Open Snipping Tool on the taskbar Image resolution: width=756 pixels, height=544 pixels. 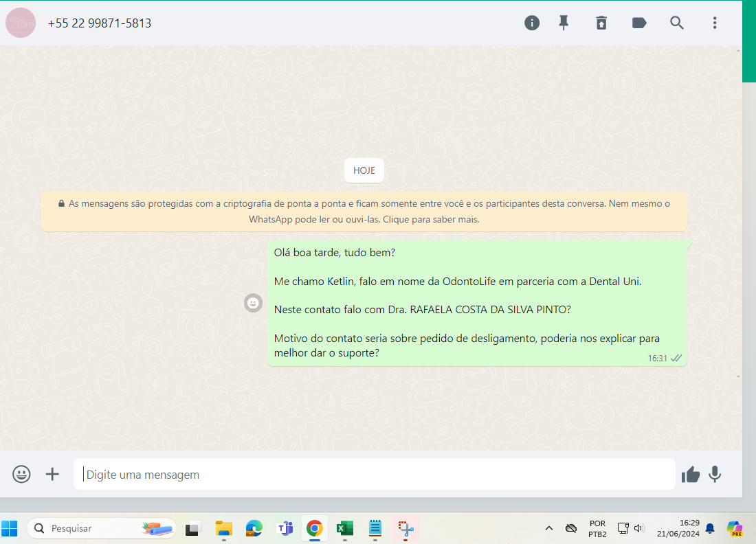[x=405, y=529]
